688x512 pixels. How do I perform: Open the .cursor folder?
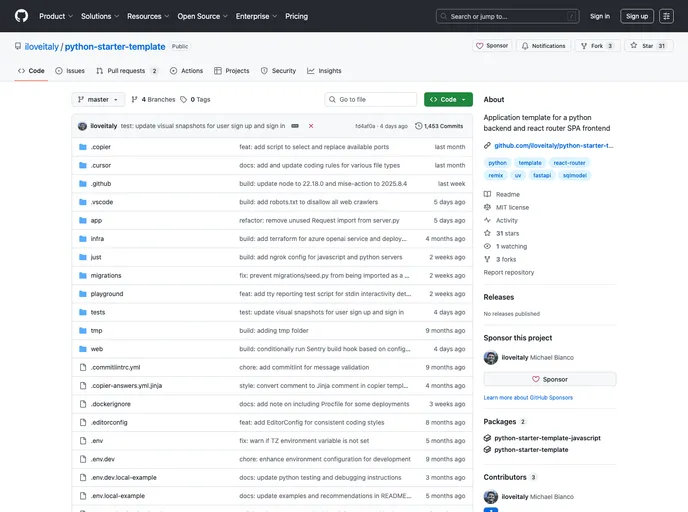pos(100,165)
